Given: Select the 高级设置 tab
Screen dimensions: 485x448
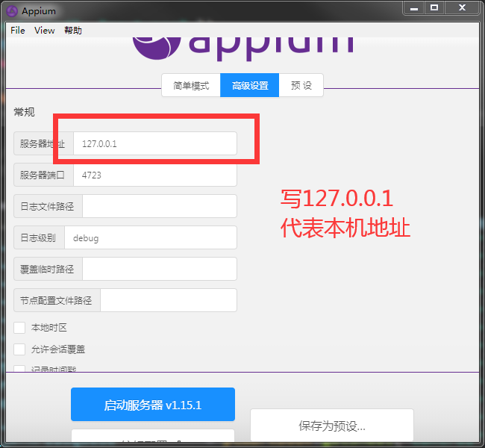Looking at the screenshot, I should click(250, 85).
